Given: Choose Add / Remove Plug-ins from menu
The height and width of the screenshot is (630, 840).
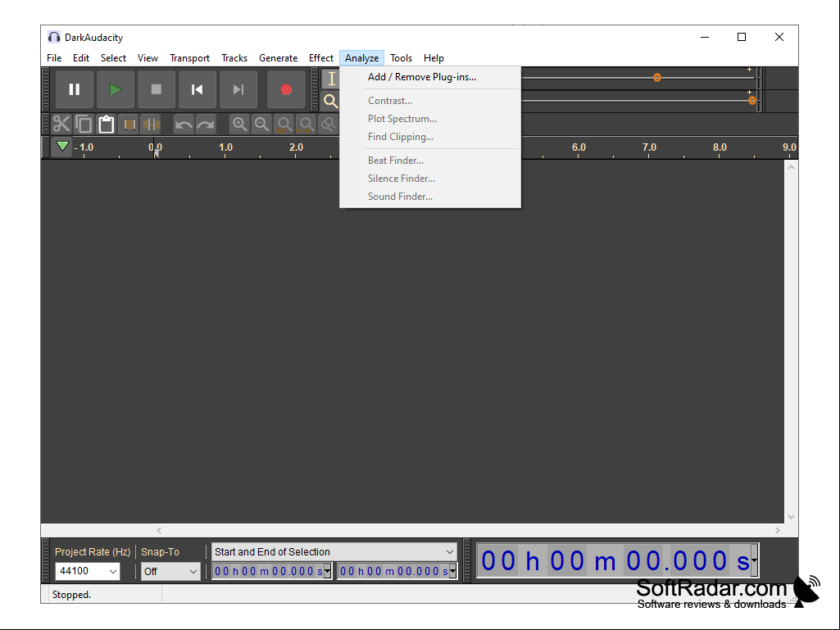Looking at the screenshot, I should (430, 77).
